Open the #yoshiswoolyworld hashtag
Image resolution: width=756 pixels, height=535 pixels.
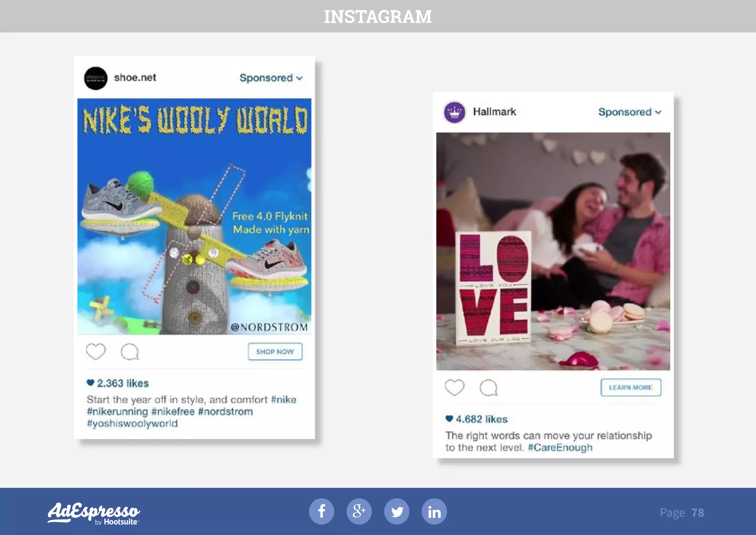point(132,423)
